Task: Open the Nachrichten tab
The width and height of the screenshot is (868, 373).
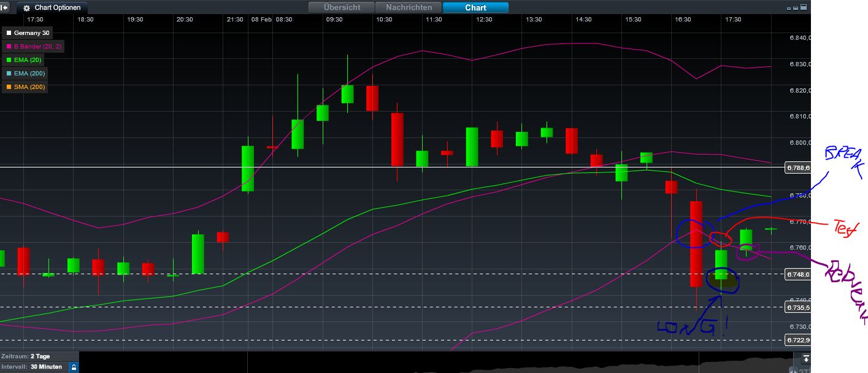Action: pos(408,7)
